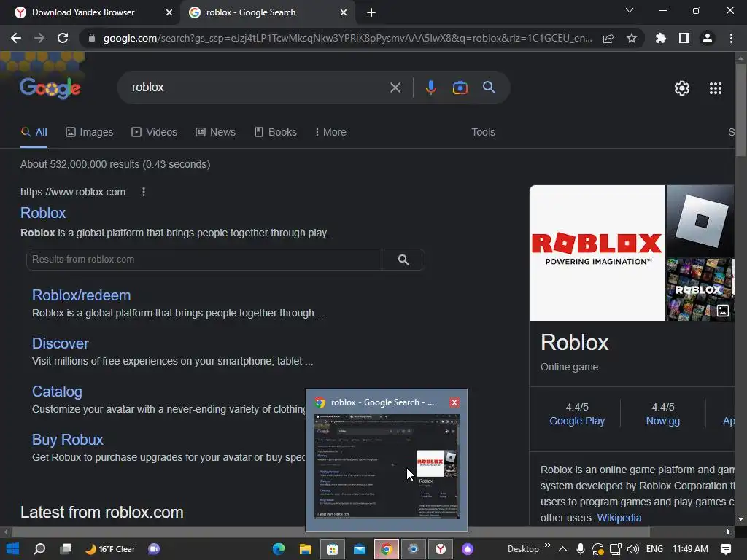The image size is (747, 560).
Task: Select the Videos search tab
Action: [154, 132]
